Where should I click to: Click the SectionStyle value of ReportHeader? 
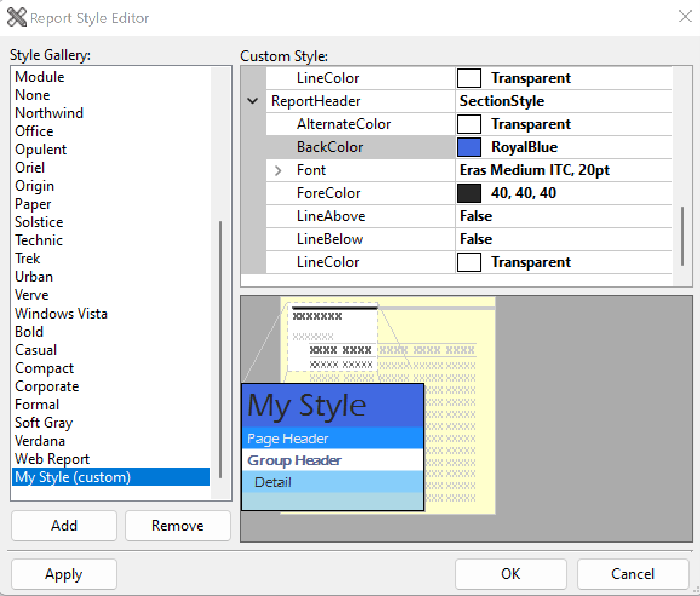pos(502,101)
